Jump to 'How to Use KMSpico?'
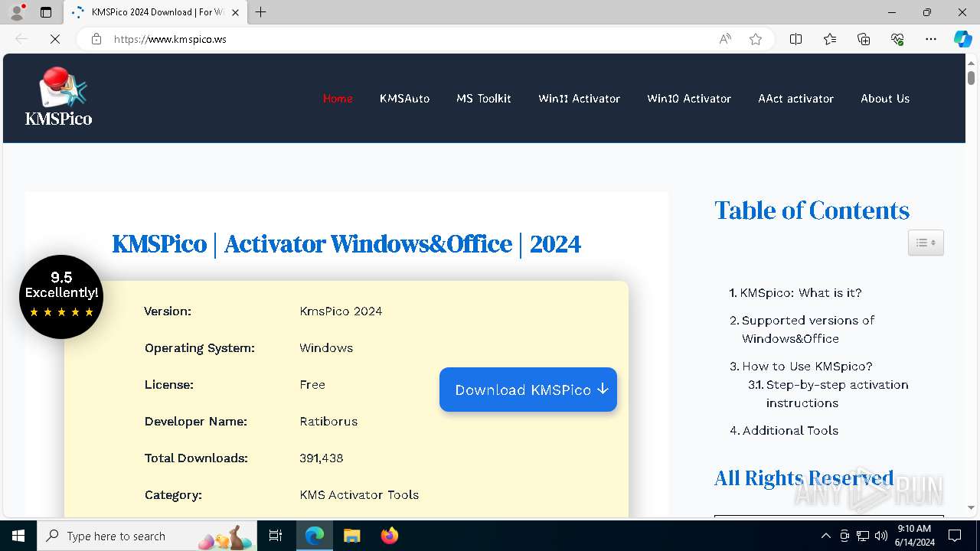Image resolution: width=980 pixels, height=551 pixels. tap(807, 366)
